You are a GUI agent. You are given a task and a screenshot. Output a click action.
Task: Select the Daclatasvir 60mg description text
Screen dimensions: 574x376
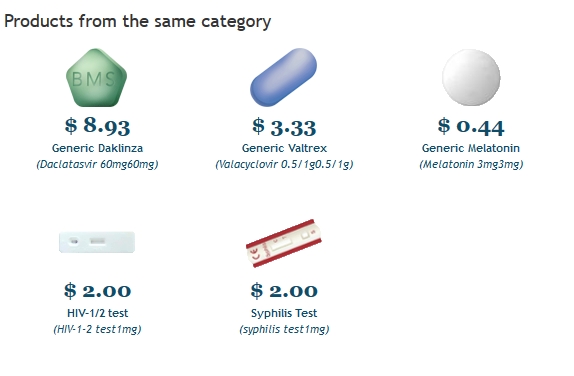click(x=97, y=164)
